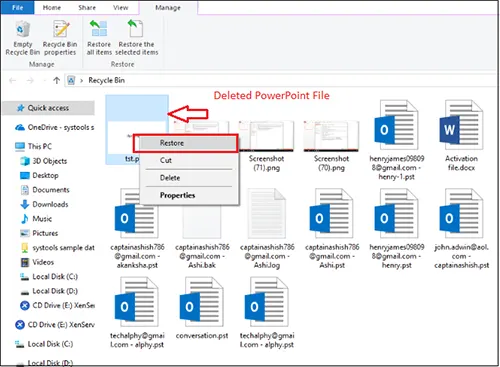Open Quick access in sidebar

(x=49, y=108)
